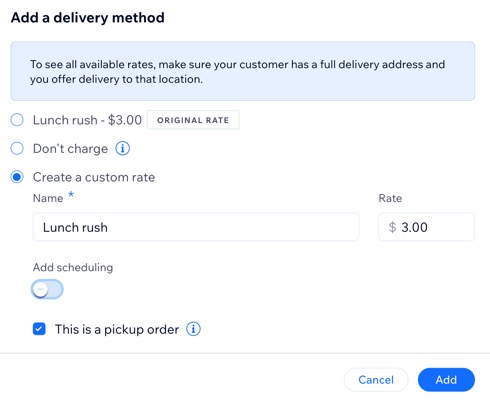Click the Add a delivery method title
Screen dimensions: 490x404
tap(88, 18)
